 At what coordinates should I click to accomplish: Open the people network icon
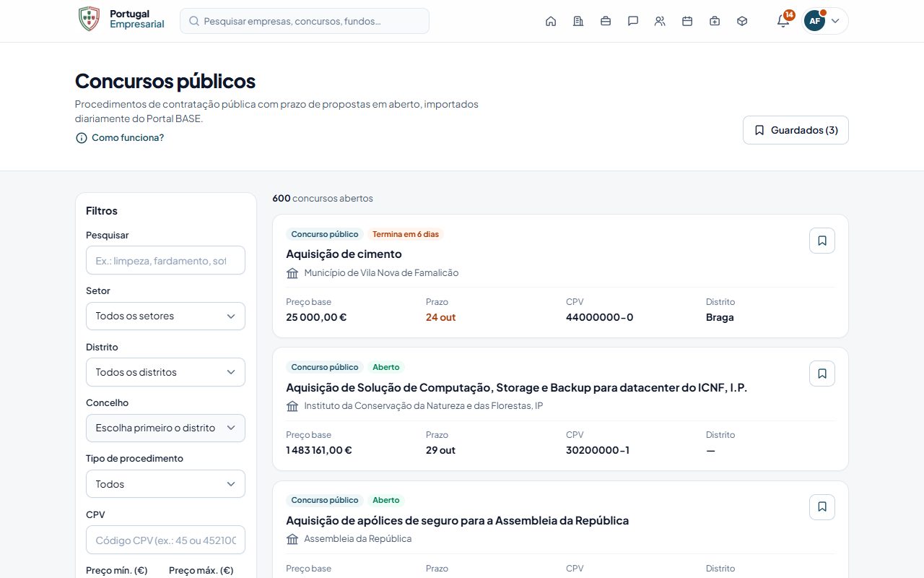[660, 21]
